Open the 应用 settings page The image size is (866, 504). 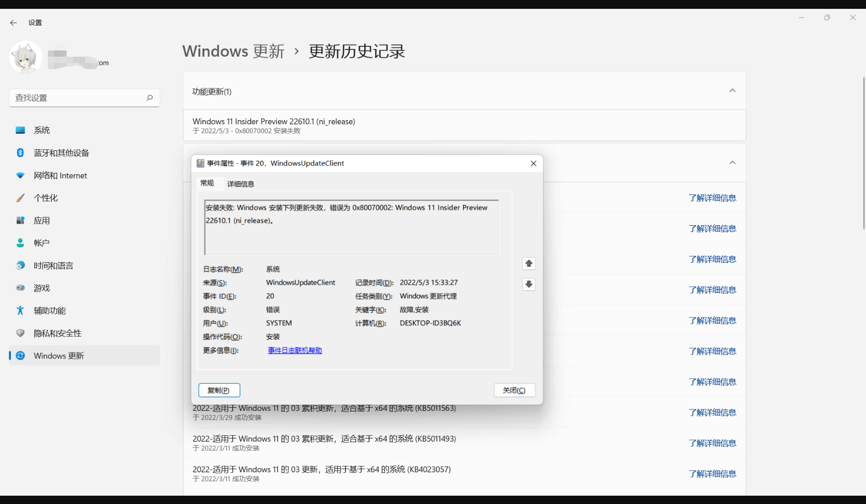[43, 220]
